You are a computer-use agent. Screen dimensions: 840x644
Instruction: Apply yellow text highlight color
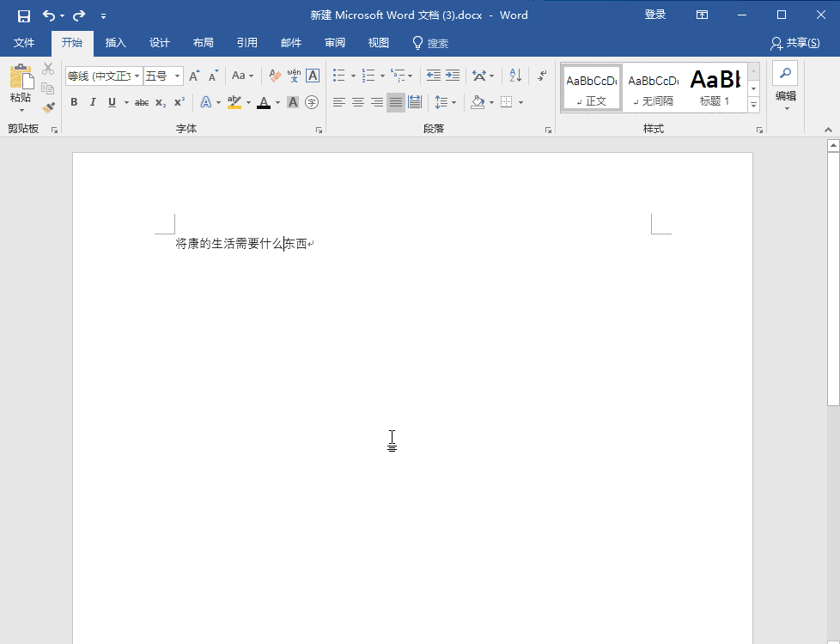(234, 102)
